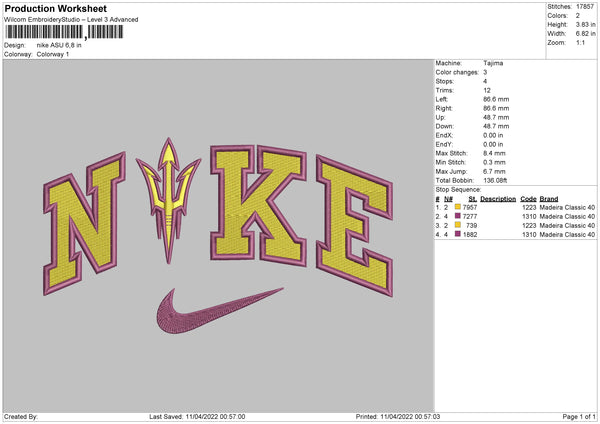Viewport: 600px width, 424px height.
Task: Click the Machine value 'Tajima'
Action: [x=493, y=63]
